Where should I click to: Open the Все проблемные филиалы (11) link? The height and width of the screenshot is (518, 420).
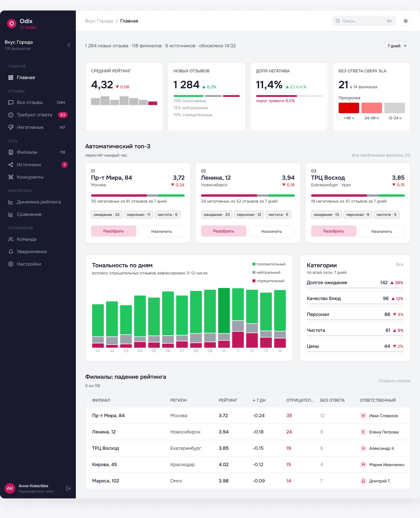coord(381,155)
